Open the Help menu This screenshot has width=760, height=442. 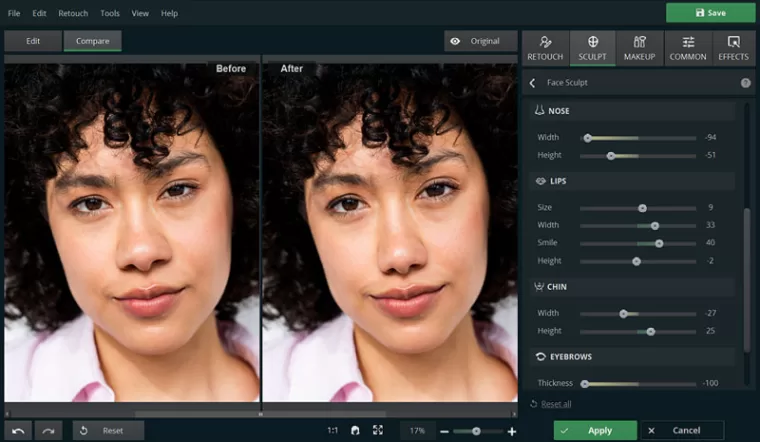click(169, 13)
